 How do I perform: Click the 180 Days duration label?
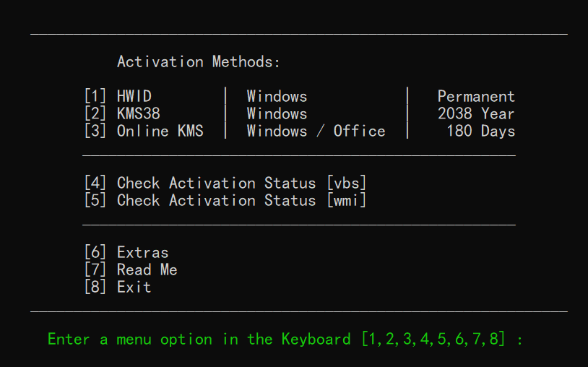[480, 131]
